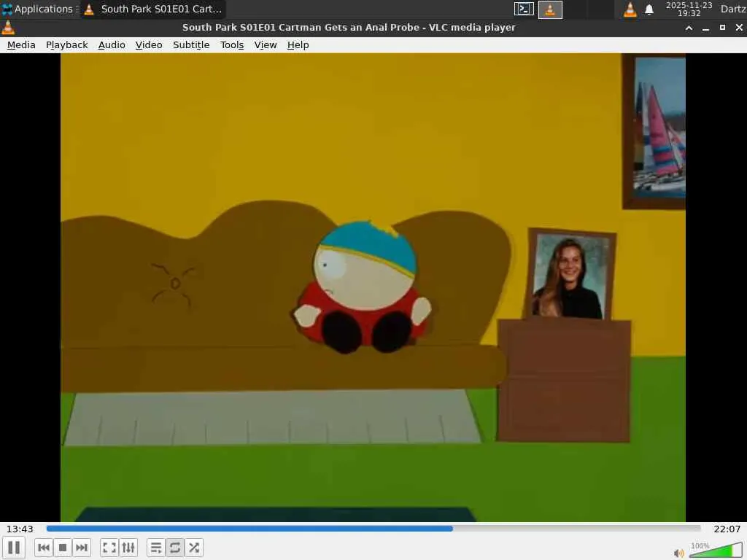This screenshot has height=560, width=747.
Task: Open the Help menu
Action: pyautogui.click(x=298, y=44)
